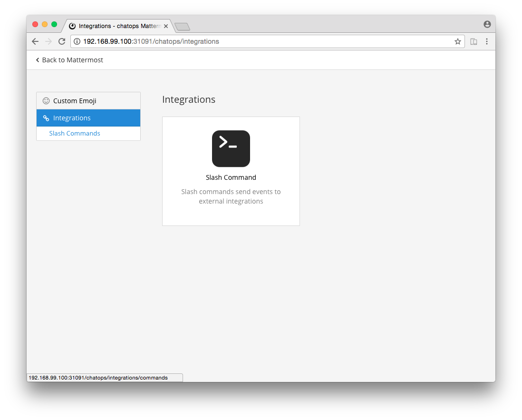The height and width of the screenshot is (420, 522).
Task: Open the Chrome three-dot menu
Action: [x=487, y=41]
